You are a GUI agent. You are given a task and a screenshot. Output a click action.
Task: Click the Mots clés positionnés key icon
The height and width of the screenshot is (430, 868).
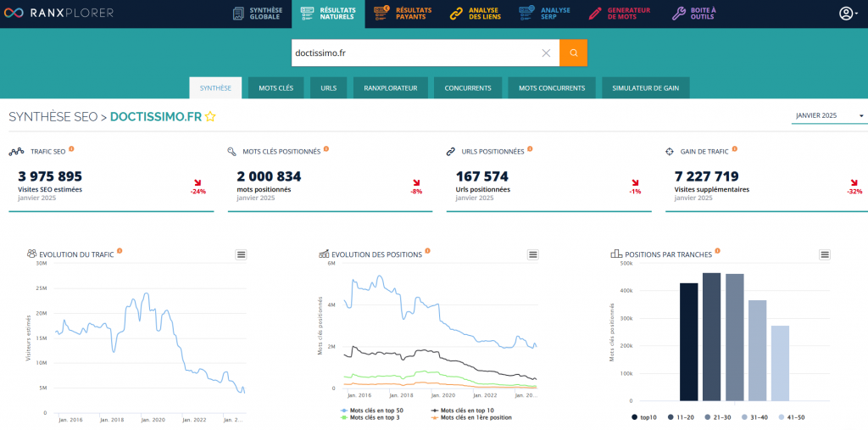pos(232,151)
